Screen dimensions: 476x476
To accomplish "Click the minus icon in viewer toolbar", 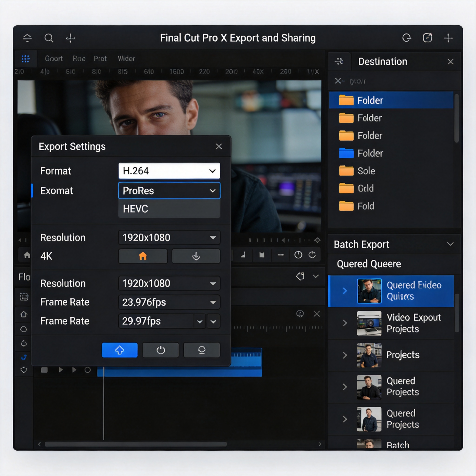I will 281,255.
